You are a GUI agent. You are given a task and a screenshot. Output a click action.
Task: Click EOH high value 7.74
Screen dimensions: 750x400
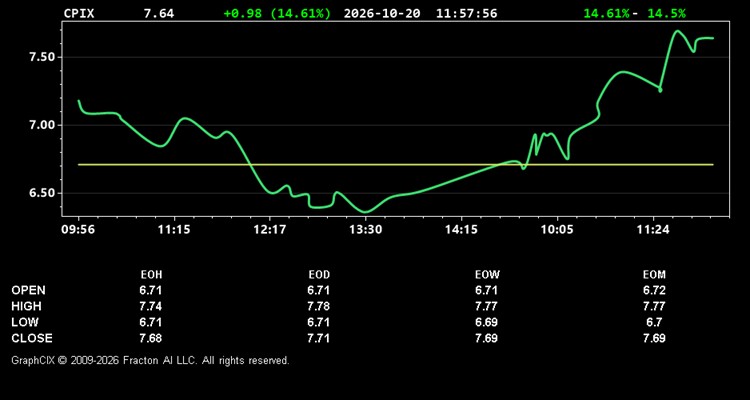(151, 306)
